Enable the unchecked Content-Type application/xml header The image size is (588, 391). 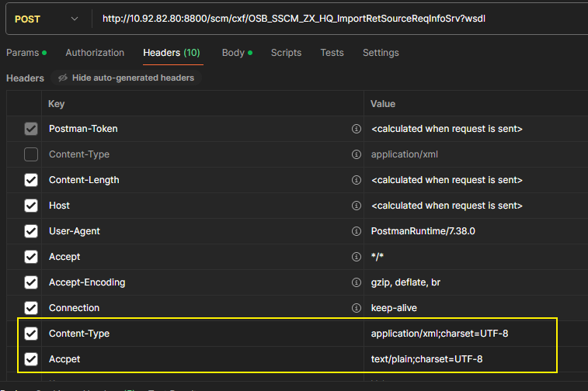(31, 154)
